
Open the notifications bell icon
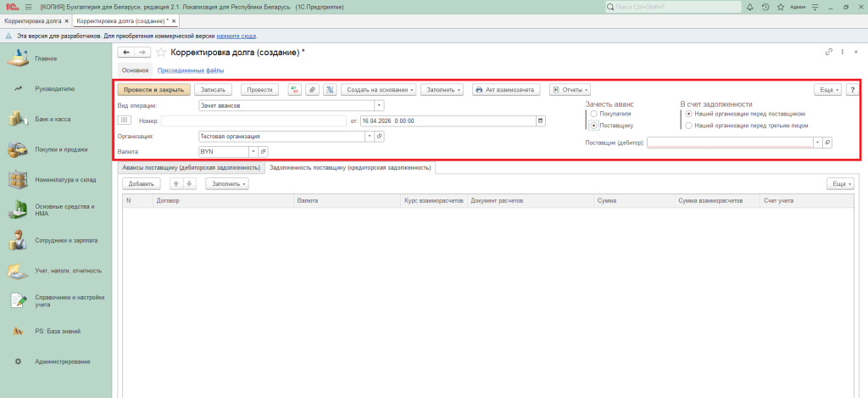(750, 7)
